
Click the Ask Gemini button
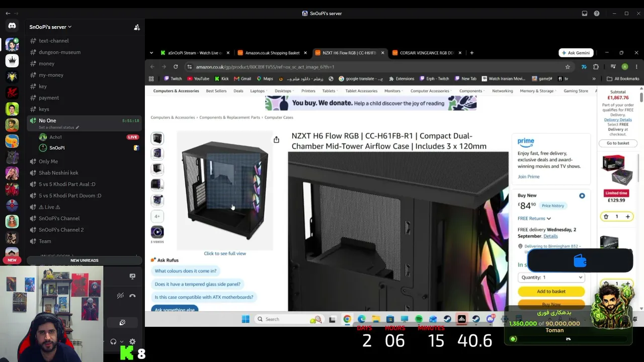[576, 53]
